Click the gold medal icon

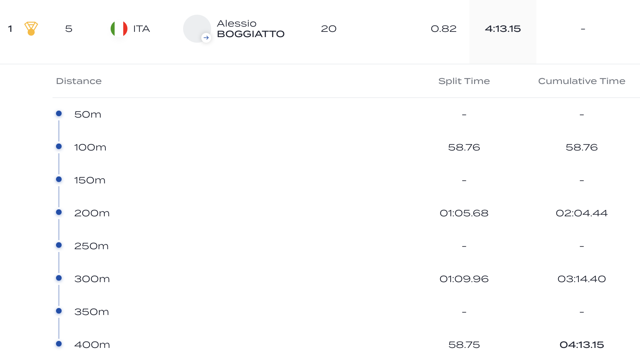pos(31,29)
